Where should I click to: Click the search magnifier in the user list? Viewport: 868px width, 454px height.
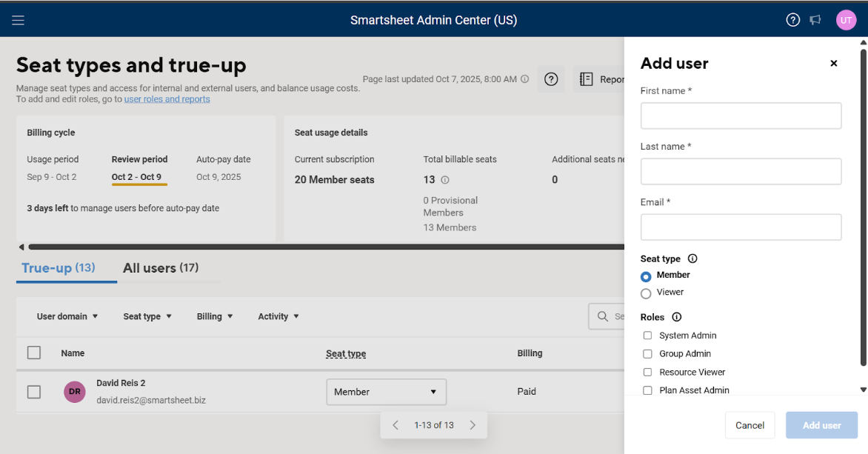[x=601, y=316]
